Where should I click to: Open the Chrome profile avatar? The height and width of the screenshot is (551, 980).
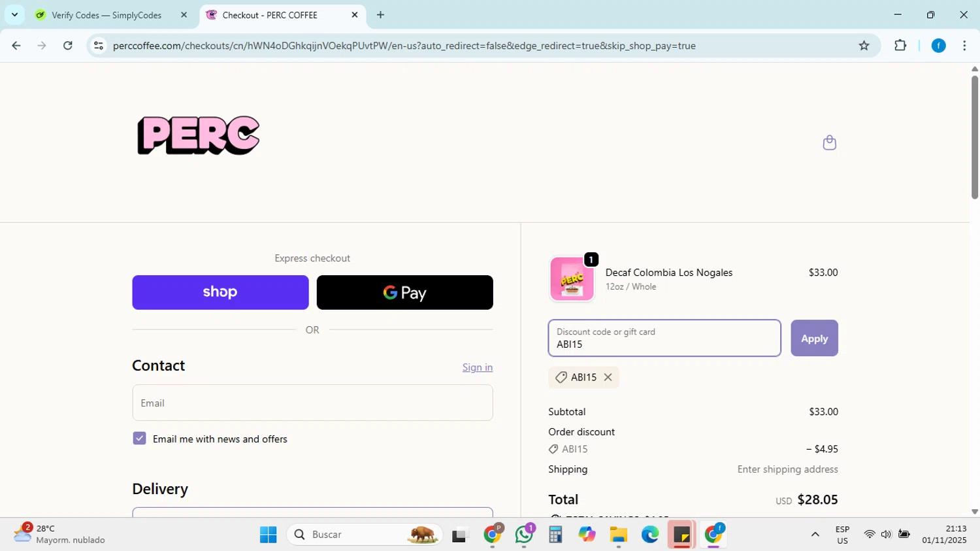click(x=938, y=46)
